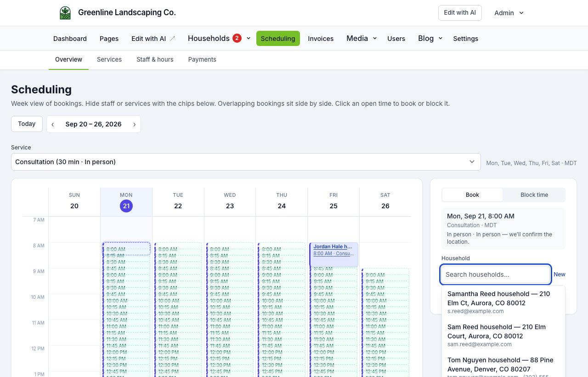Choose the Sam Reed household suggestion
Screen dimensions: 588x377
[503, 335]
